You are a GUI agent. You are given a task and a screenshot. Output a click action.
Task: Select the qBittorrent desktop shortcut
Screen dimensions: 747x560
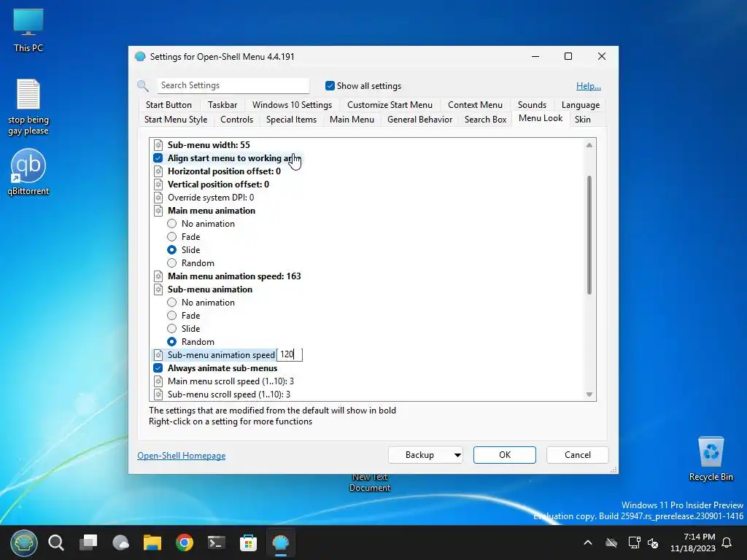(28, 172)
